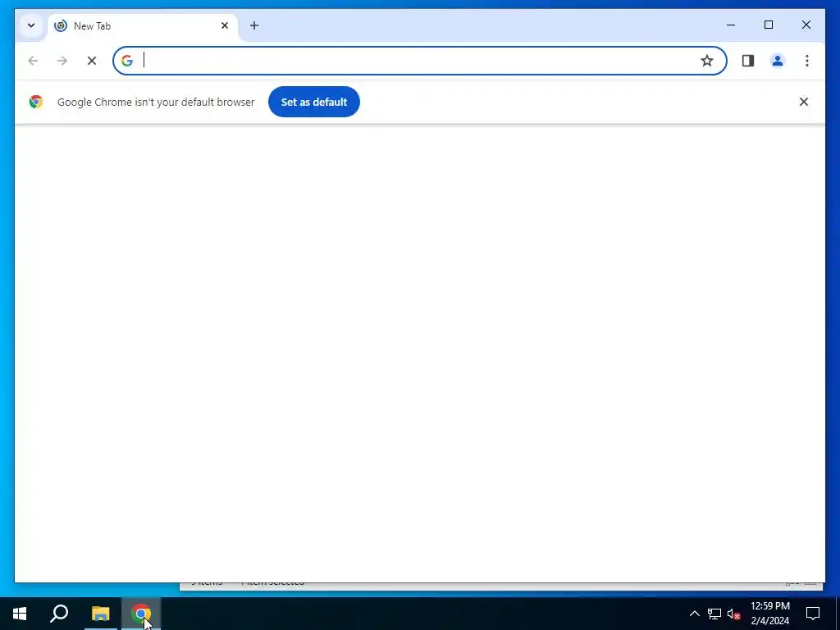
Task: Switch to File Explorer in taskbar
Action: (x=100, y=614)
